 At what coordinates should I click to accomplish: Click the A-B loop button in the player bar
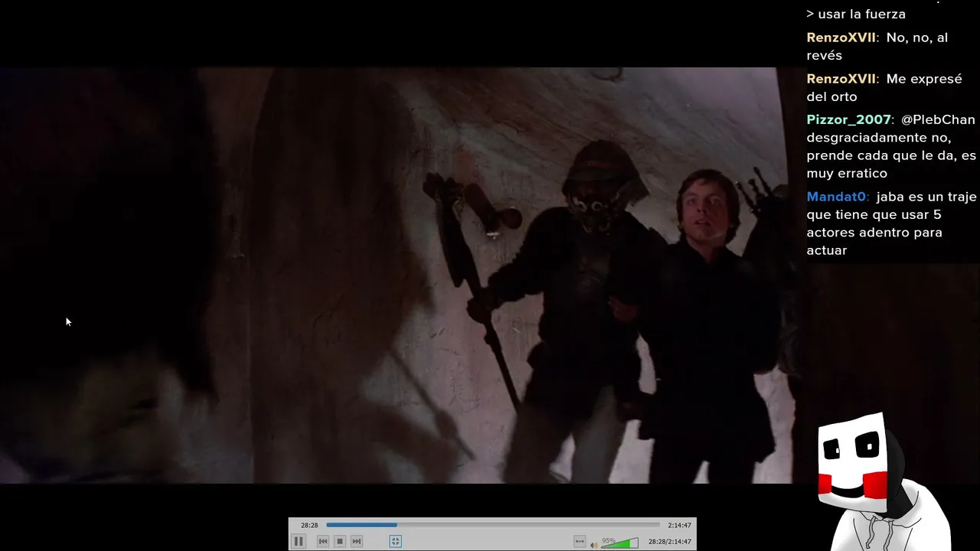580,542
